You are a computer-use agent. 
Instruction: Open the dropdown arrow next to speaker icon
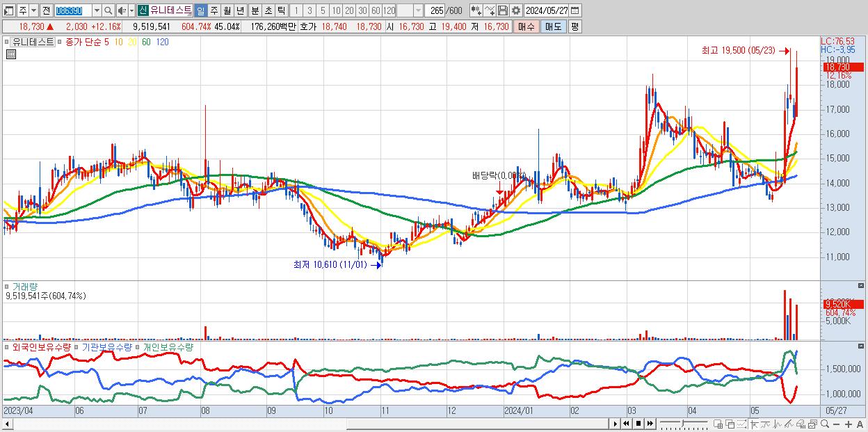click(x=131, y=10)
